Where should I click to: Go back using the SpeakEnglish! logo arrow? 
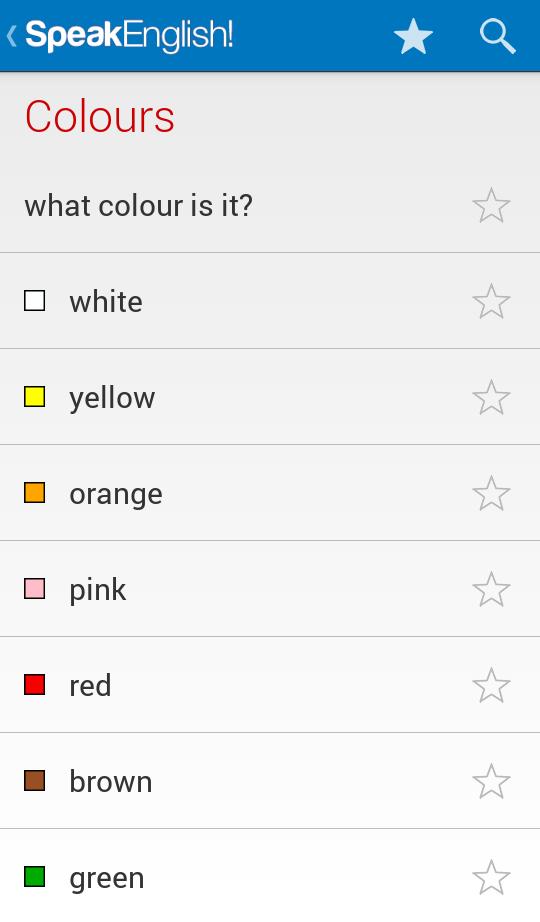11,35
